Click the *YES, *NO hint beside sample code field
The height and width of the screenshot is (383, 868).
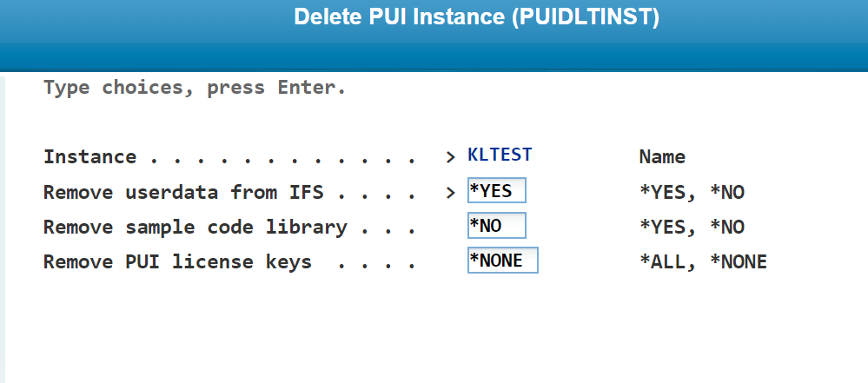point(692,228)
